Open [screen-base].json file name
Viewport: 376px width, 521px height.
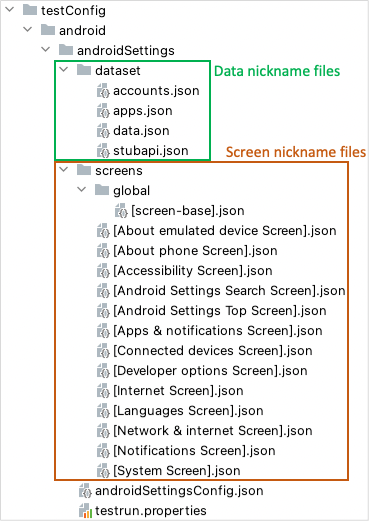pos(188,211)
